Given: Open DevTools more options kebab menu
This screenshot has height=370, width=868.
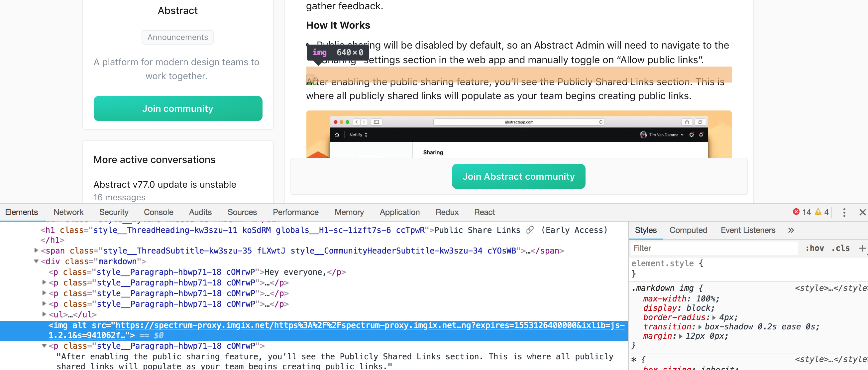Looking at the screenshot, I should click(x=844, y=212).
